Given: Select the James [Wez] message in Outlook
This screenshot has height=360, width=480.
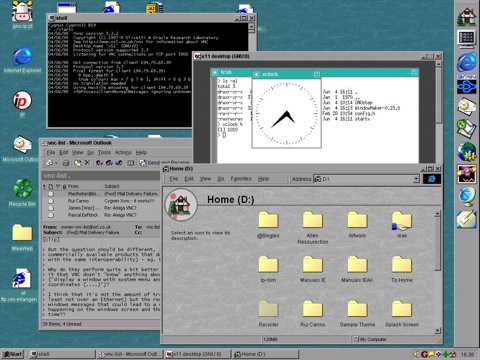Looking at the screenshot, I should click(101, 208).
